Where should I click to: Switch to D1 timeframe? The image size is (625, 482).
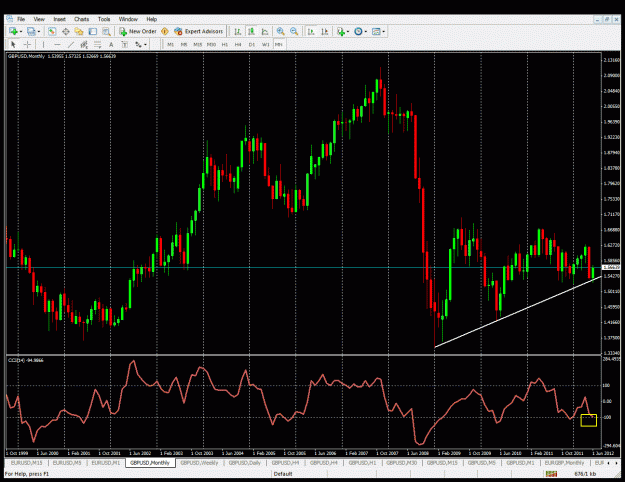(x=252, y=44)
